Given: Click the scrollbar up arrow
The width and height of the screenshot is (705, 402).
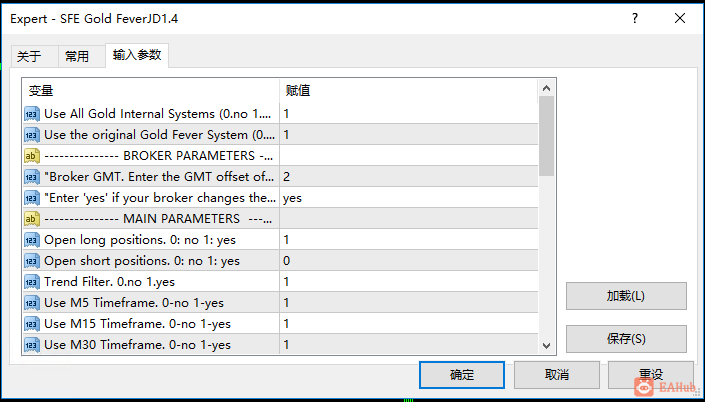Looking at the screenshot, I should coord(547,88).
